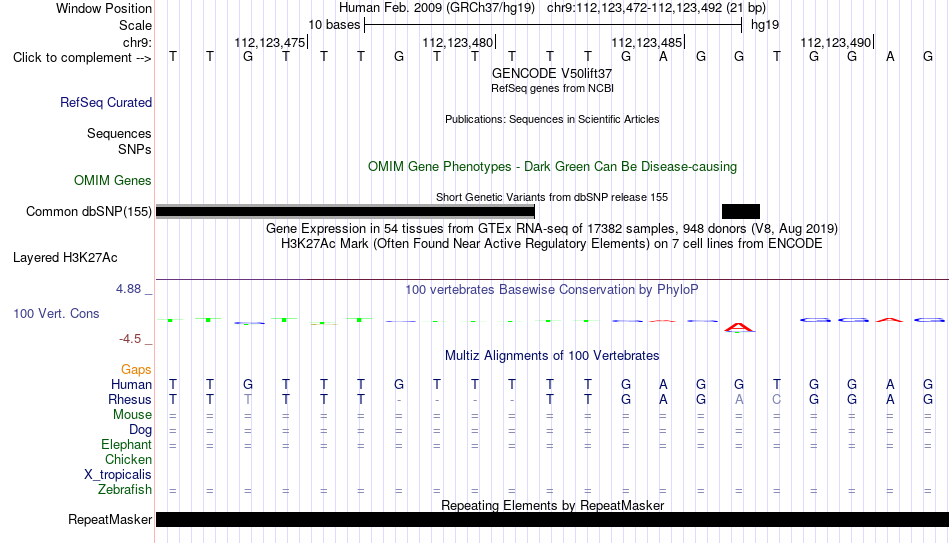Click the 112,123,480 coordinate label
950x543 pixels.
tap(457, 42)
